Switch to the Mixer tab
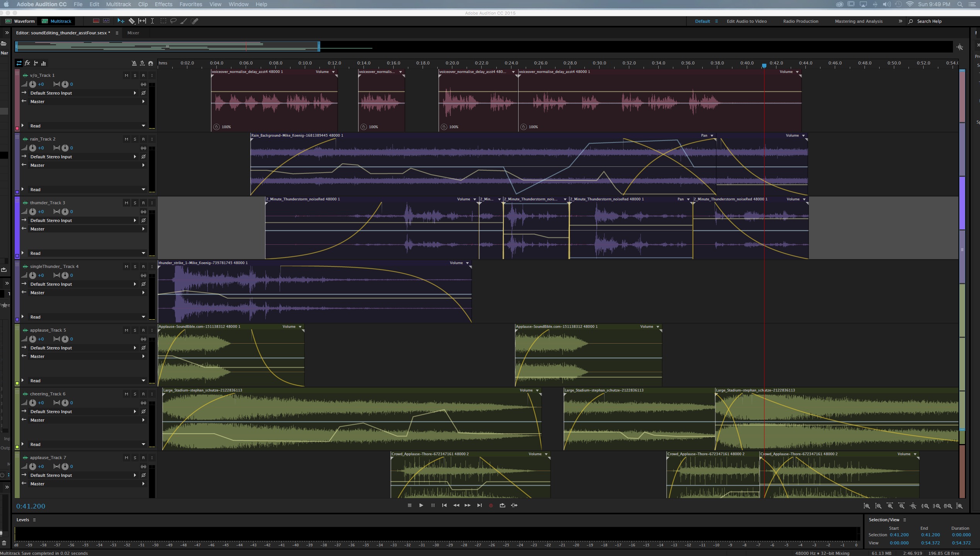The height and width of the screenshot is (556, 980). coord(133,33)
